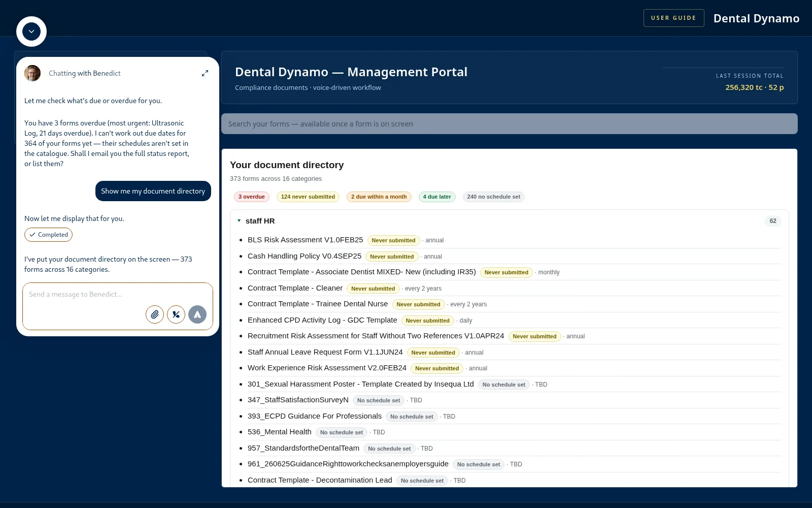Select the 4 due later badge
812x508 pixels.
[x=437, y=197]
